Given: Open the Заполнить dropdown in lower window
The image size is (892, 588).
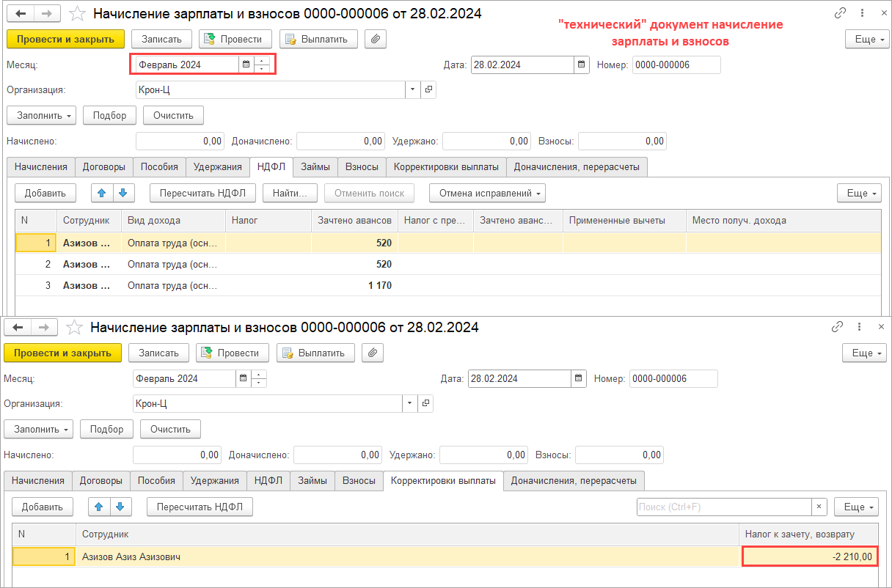Looking at the screenshot, I should tap(38, 429).
